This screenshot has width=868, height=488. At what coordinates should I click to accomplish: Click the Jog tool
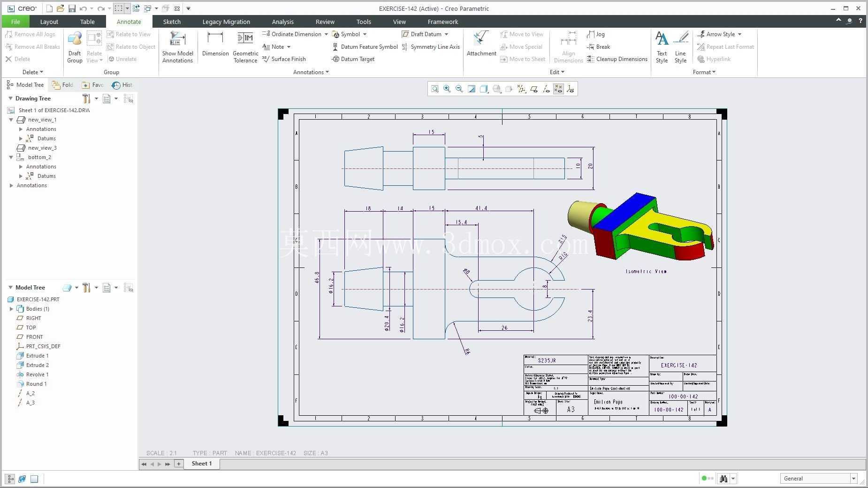pos(596,34)
